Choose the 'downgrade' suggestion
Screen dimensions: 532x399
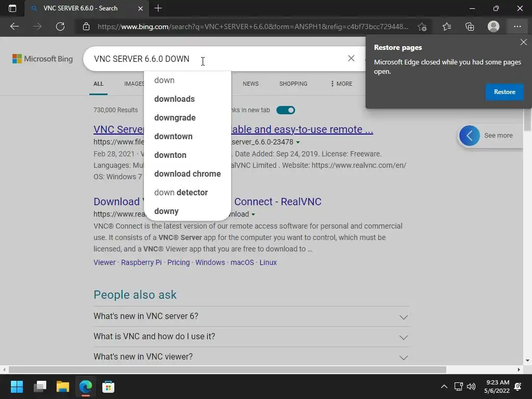click(x=187, y=118)
